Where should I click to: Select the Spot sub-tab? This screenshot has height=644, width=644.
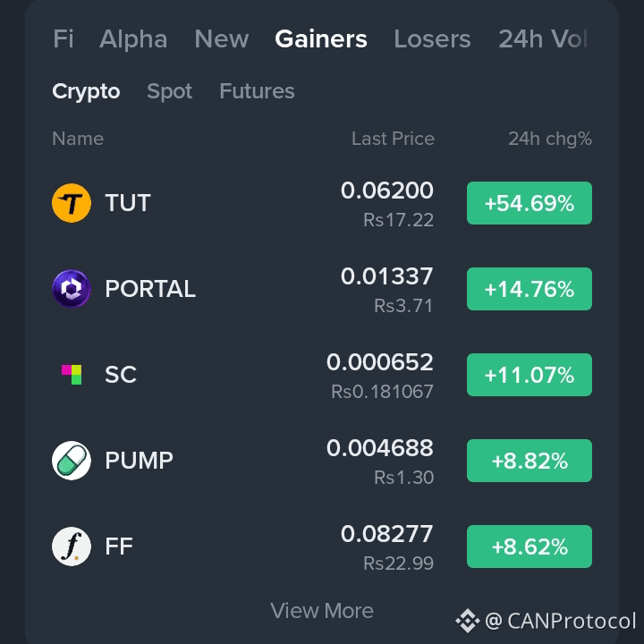pyautogui.click(x=170, y=91)
